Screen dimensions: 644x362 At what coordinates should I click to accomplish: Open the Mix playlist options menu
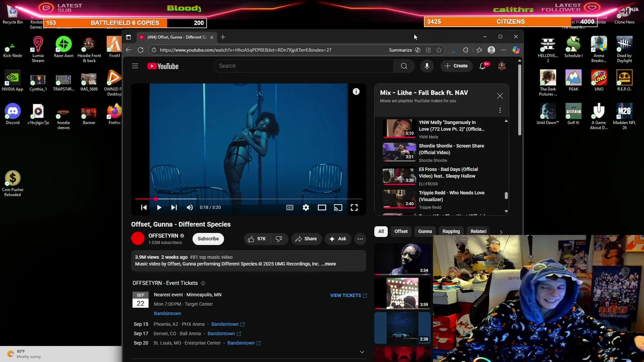[x=500, y=110]
